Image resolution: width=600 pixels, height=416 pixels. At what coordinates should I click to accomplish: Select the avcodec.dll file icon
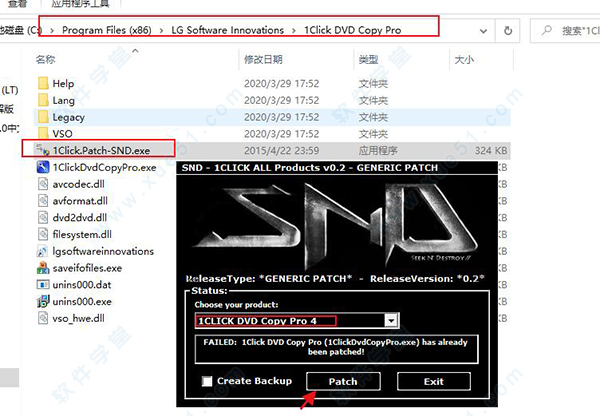coord(42,183)
